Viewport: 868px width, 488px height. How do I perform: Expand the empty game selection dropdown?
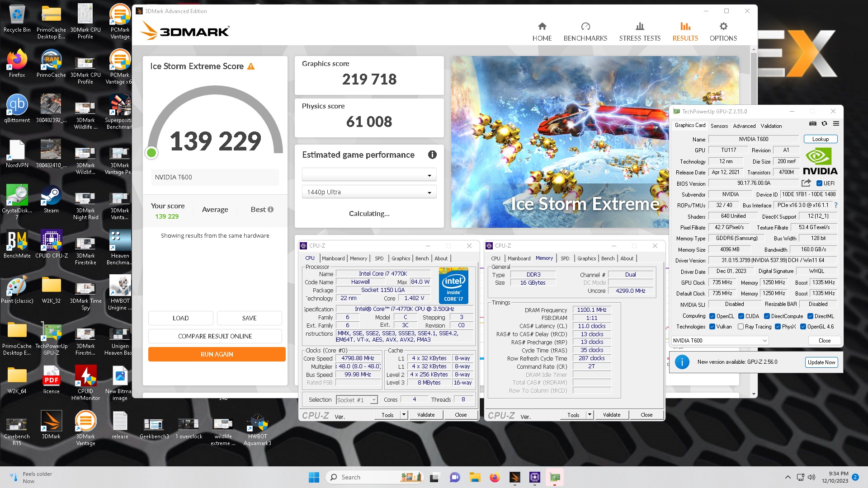(369, 175)
